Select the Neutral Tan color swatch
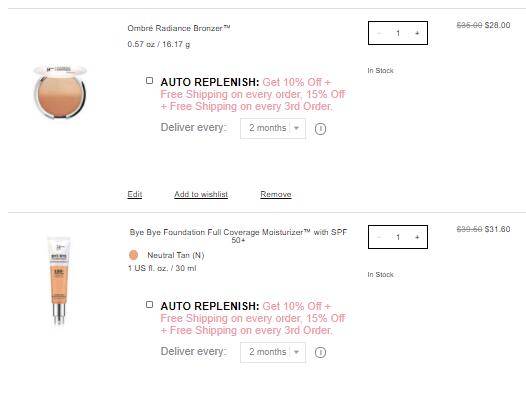The width and height of the screenshot is (526, 394). (x=134, y=255)
